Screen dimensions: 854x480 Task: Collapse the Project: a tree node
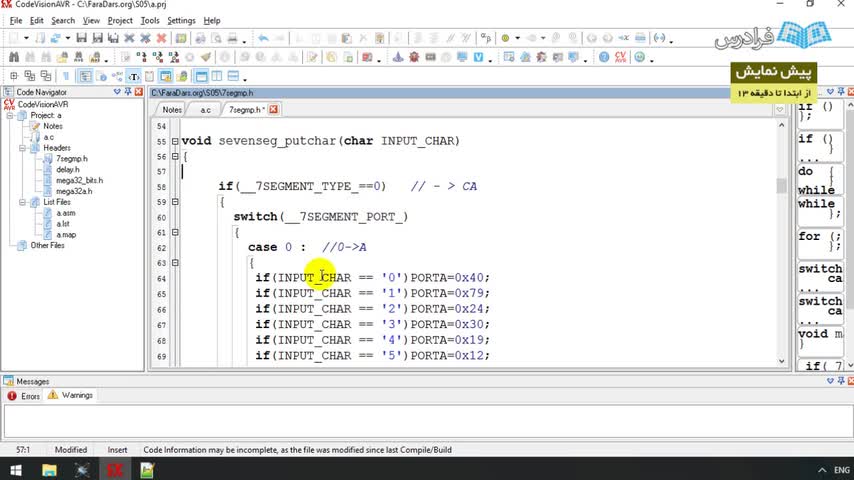10,116
